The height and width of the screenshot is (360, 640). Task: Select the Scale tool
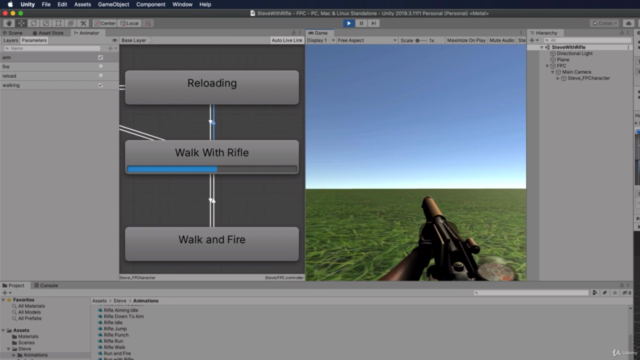[x=46, y=23]
